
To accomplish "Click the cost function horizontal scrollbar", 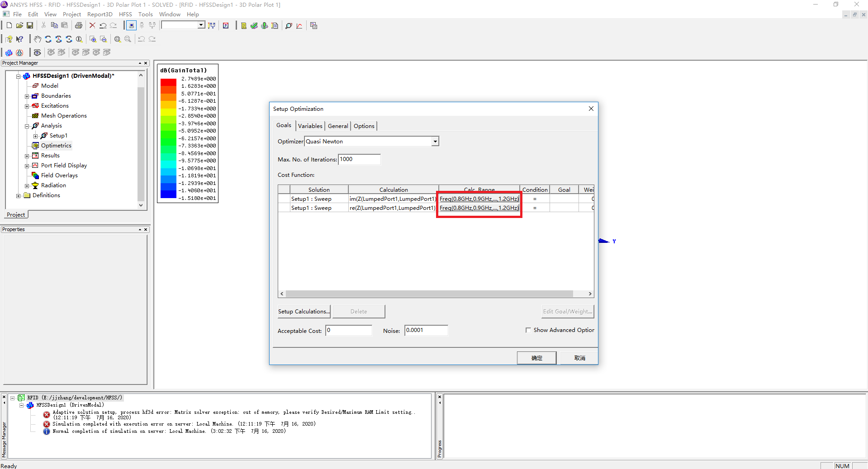I will 429,294.
